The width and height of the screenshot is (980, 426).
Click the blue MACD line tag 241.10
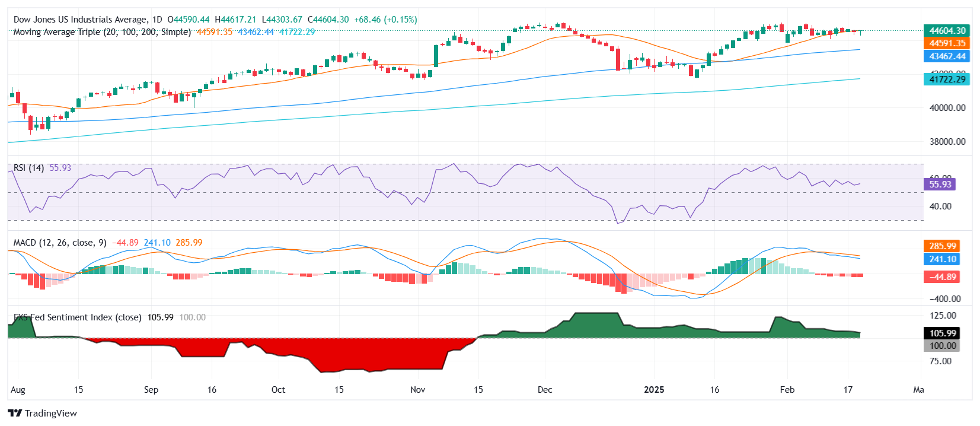coord(942,259)
